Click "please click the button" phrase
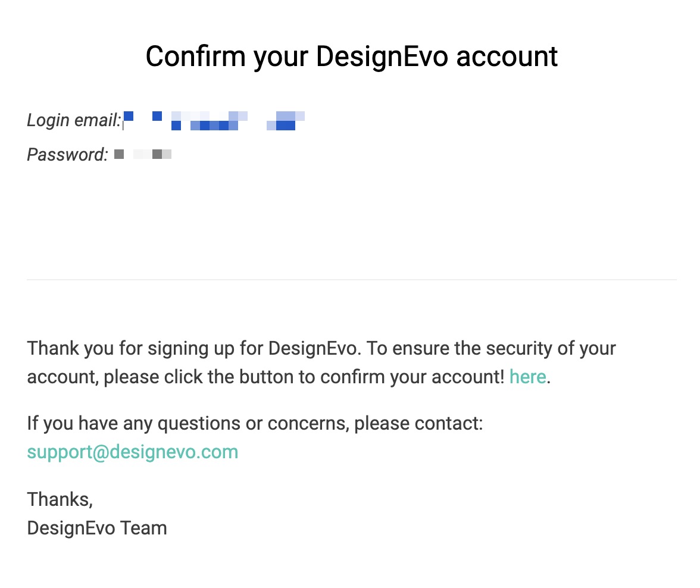The width and height of the screenshot is (700, 588). coord(199,377)
